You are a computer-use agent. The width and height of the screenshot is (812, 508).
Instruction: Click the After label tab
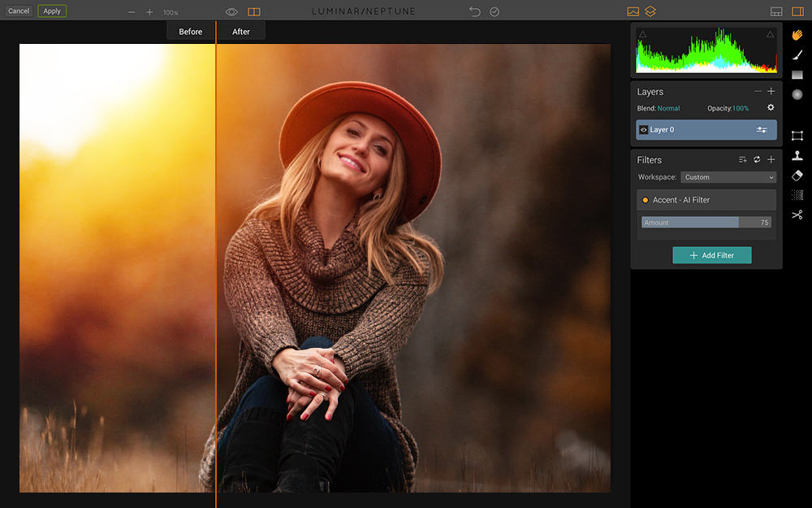241,32
